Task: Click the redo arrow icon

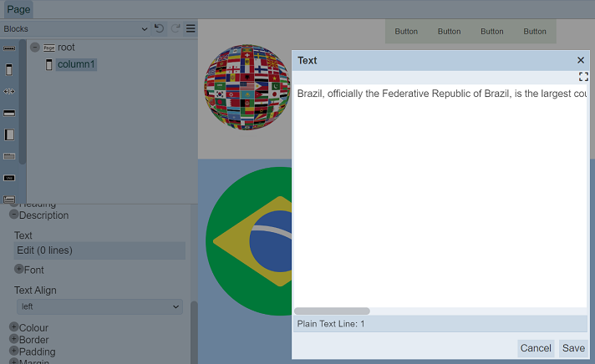Action: click(175, 28)
